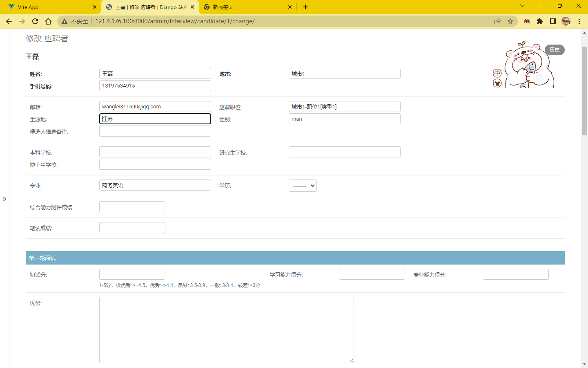
Task: Click the not-secure warning icon
Action: point(65,21)
